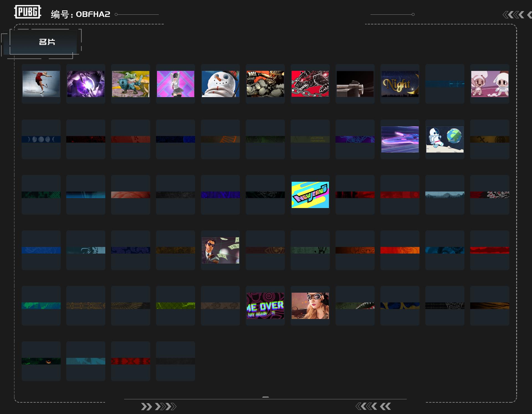Select the man with sunglasses and cash nameplate

[x=220, y=250]
